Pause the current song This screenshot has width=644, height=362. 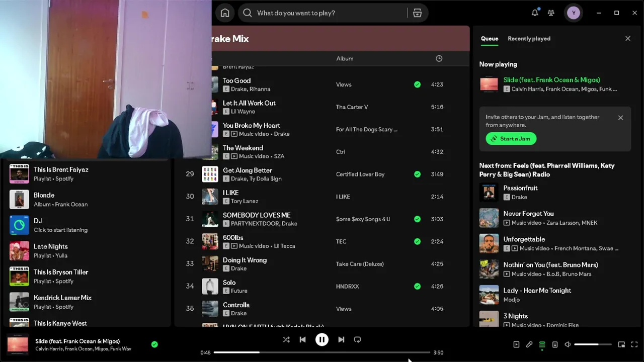322,339
